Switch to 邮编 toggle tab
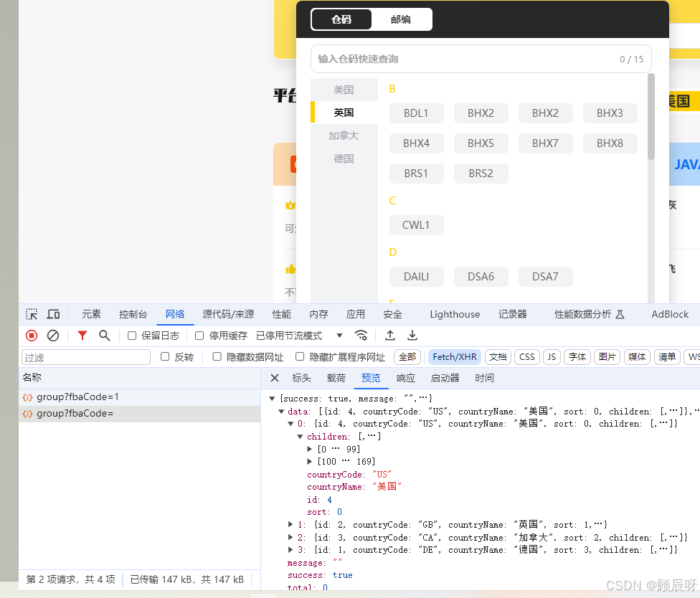This screenshot has width=700, height=598. click(x=401, y=19)
